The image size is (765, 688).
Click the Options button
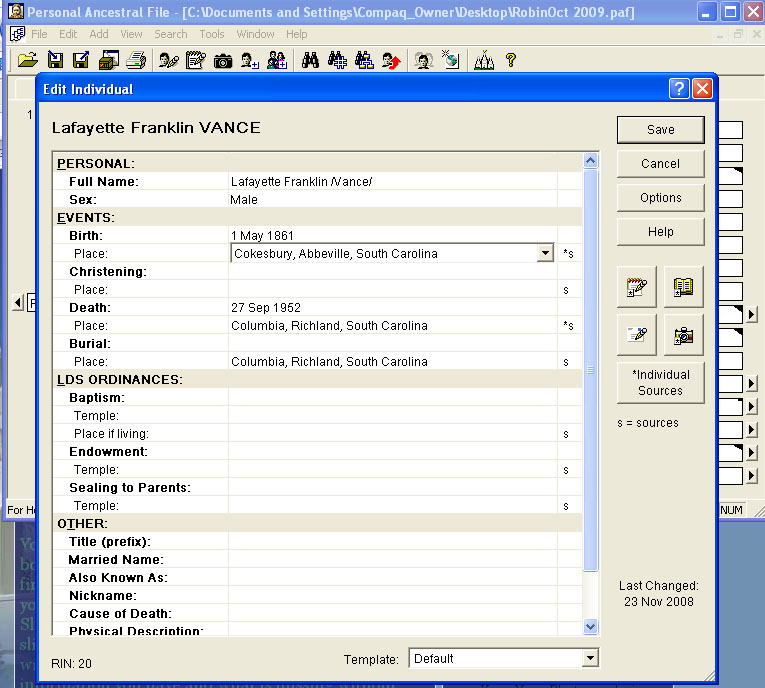(x=661, y=198)
